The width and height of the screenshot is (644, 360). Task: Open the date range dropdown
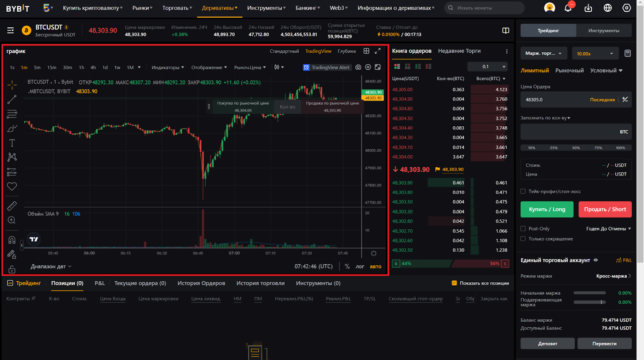[51, 266]
